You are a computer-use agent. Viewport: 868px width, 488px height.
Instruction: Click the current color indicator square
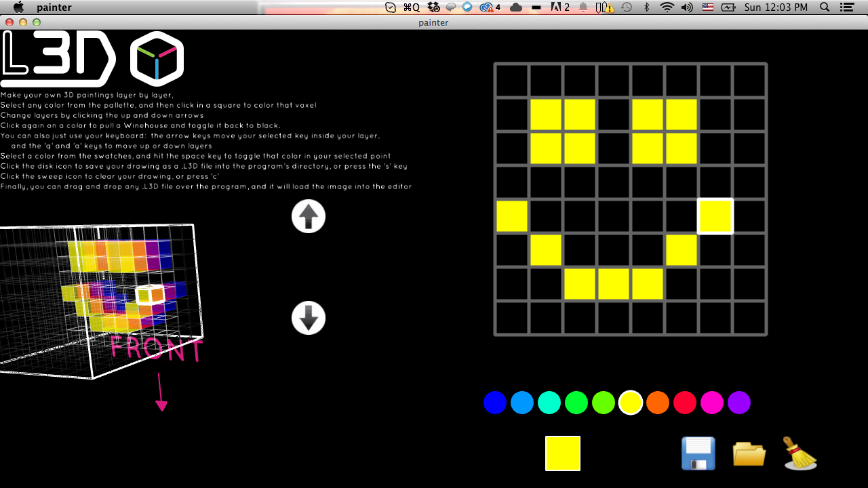[561, 453]
